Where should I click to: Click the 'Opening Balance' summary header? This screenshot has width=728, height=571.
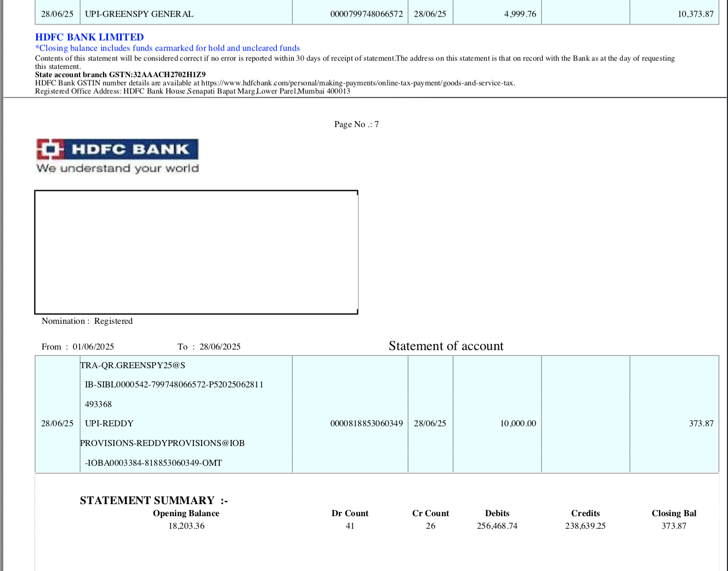[x=186, y=513]
